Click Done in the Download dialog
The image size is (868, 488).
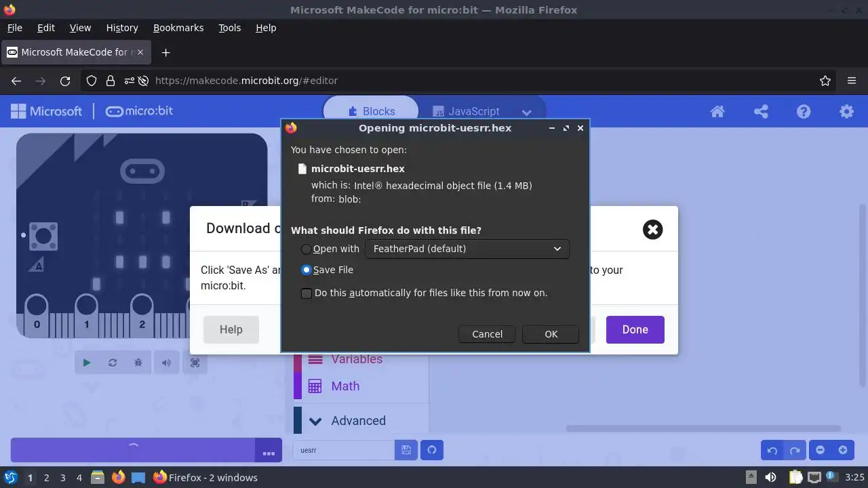pos(635,329)
